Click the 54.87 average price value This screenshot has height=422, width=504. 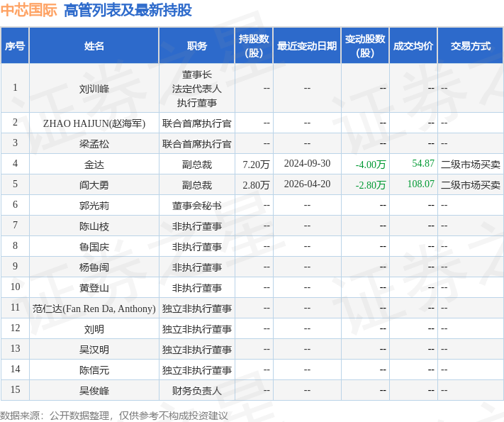coord(422,164)
